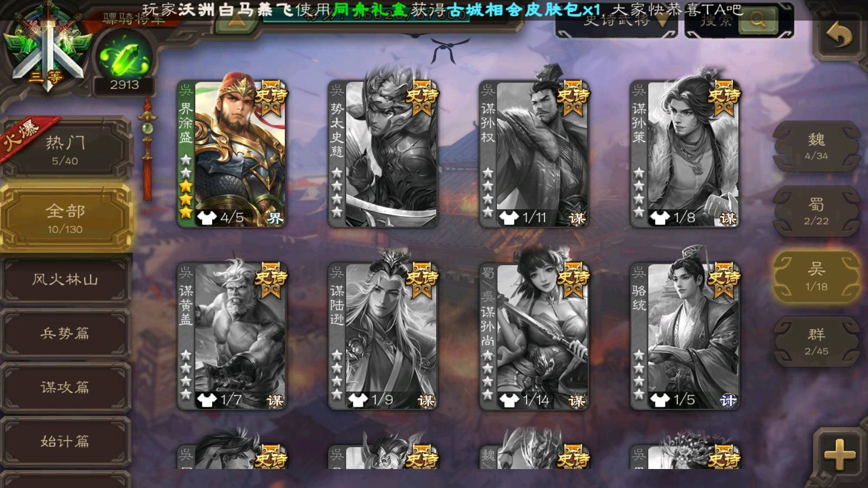Tap the 计 corner badge on 骆统
The image size is (868, 488).
(x=728, y=400)
